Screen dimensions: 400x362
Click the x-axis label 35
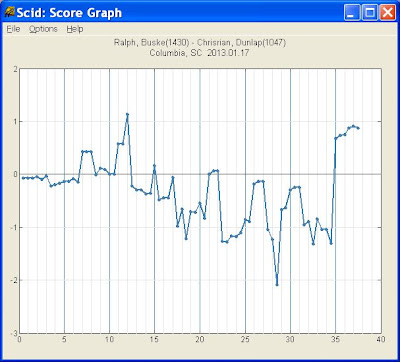(335, 339)
